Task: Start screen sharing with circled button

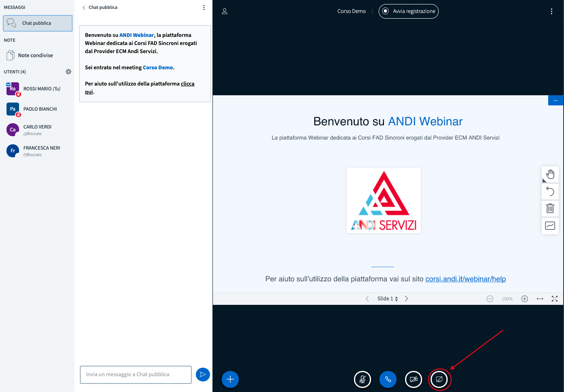Action: [439, 379]
